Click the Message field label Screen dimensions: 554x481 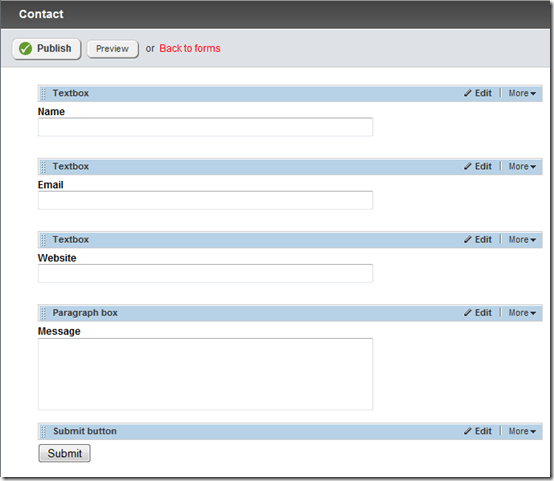click(x=59, y=331)
